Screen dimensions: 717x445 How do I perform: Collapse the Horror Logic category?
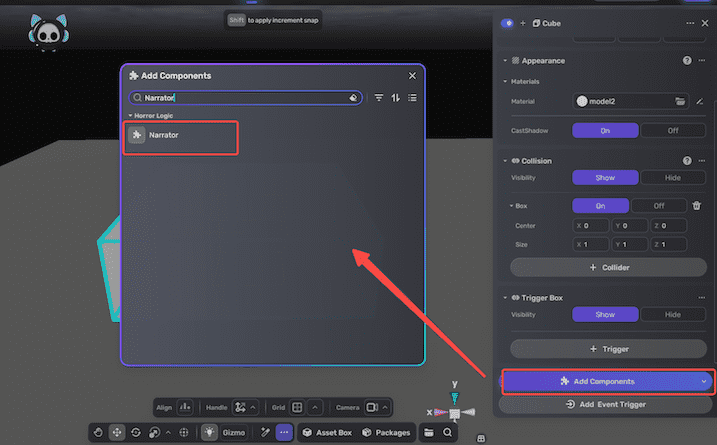(x=128, y=116)
